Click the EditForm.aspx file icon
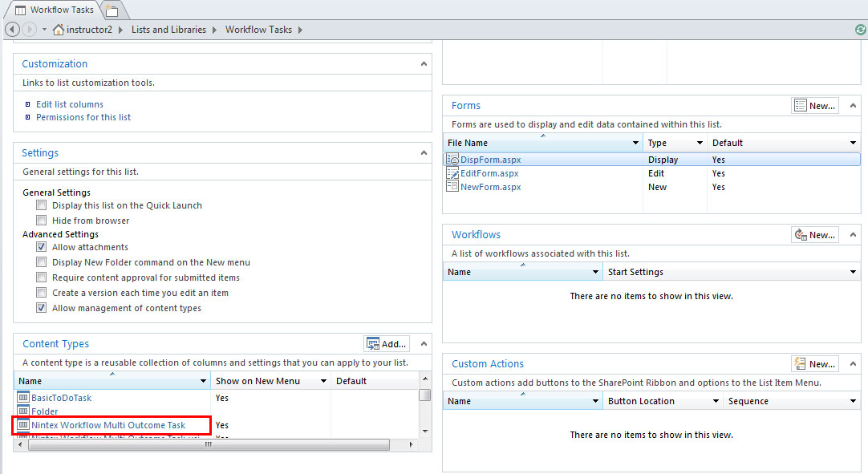 452,173
